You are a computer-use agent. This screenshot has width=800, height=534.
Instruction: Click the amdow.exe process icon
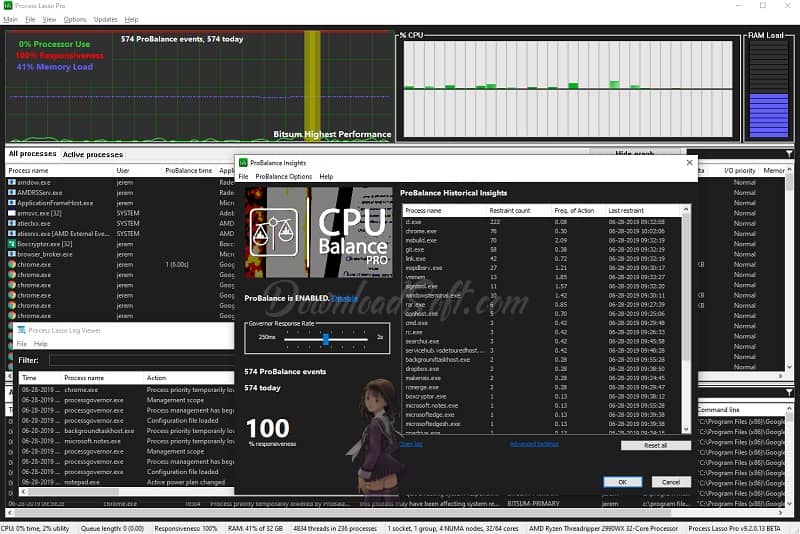pyautogui.click(x=12, y=182)
